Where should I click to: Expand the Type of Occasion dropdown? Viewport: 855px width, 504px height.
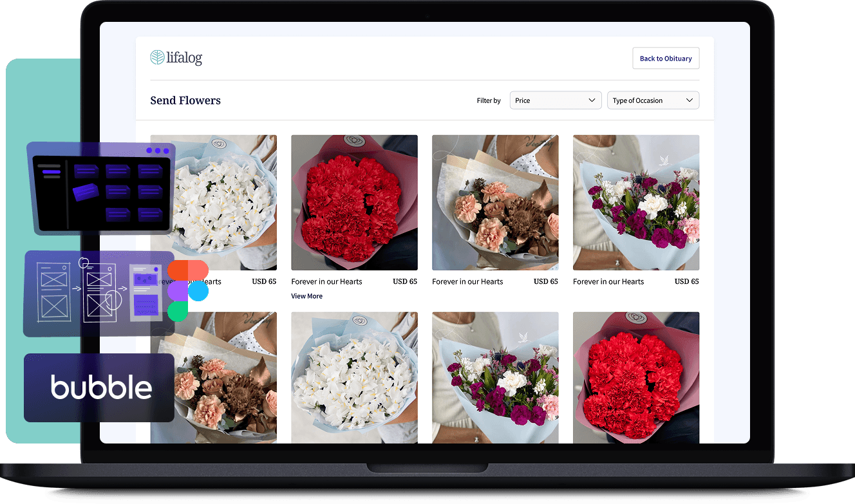pyautogui.click(x=653, y=100)
